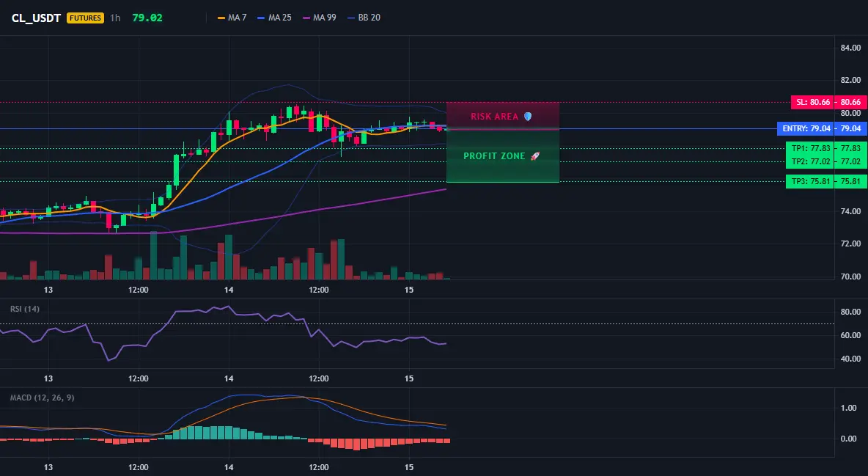Click the yellow FUTURES badge
The image size is (868, 476).
tap(85, 18)
